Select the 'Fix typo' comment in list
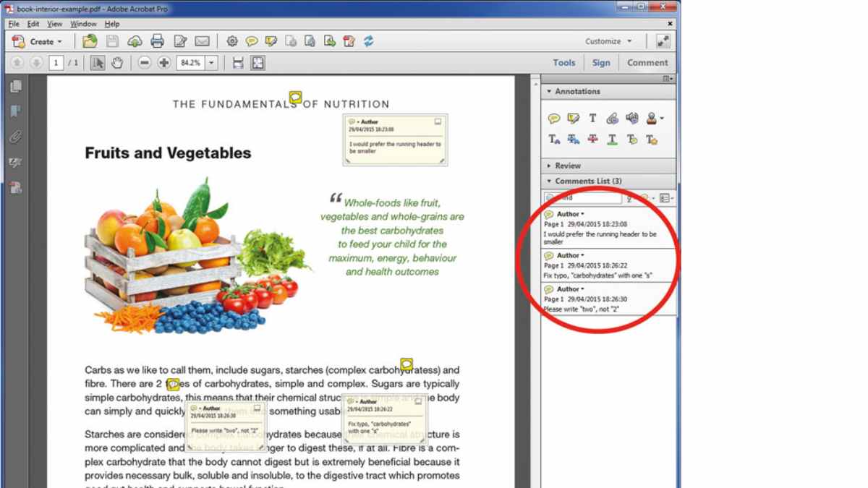 click(609, 265)
